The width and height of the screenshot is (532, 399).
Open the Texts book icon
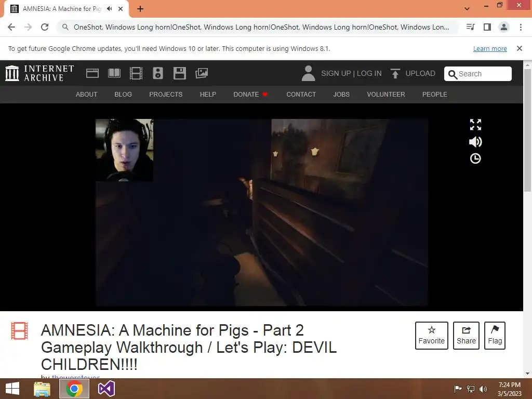114,73
